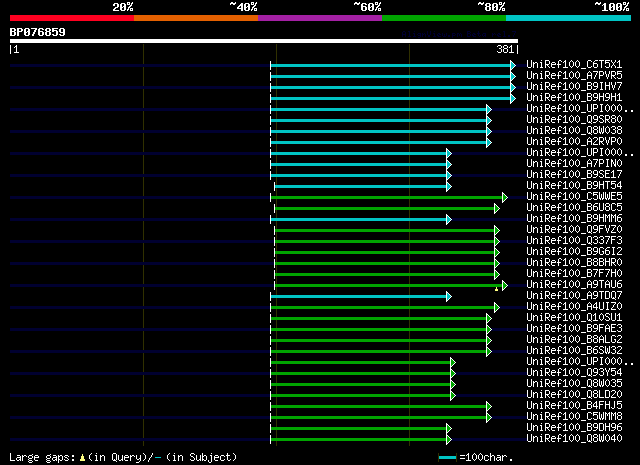Select the UniRef100_B6U8C5 label
This screenshot has height=465, width=640.
pos(574,208)
